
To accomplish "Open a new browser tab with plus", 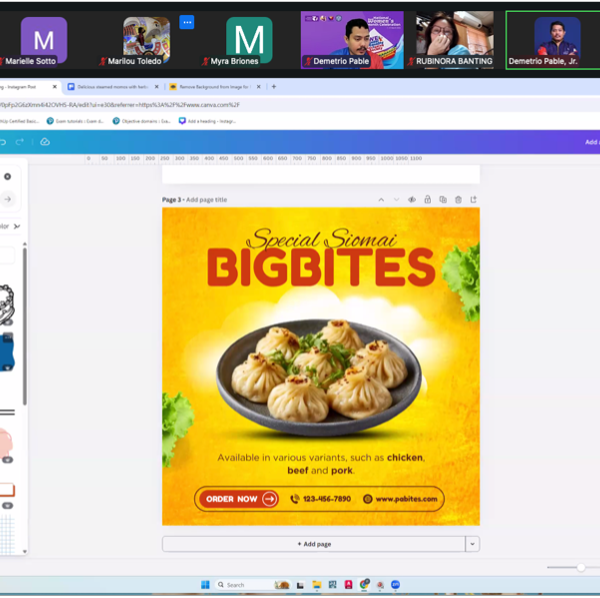I will [x=274, y=87].
